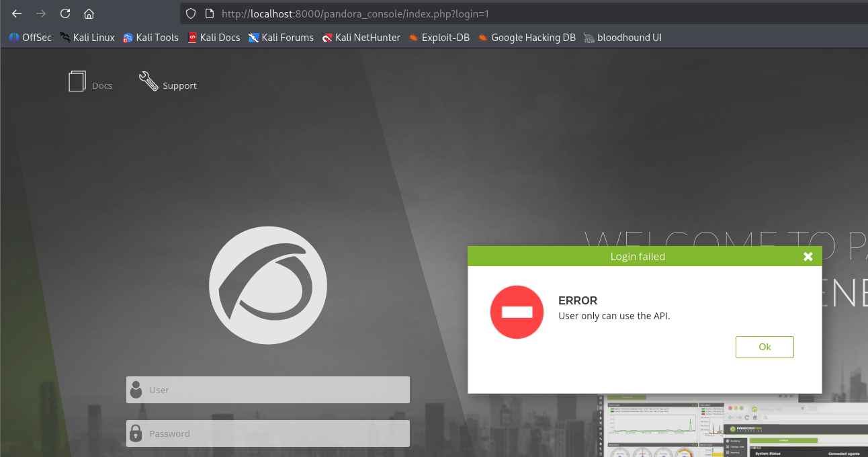
Task: Click the Support link text
Action: (x=179, y=85)
